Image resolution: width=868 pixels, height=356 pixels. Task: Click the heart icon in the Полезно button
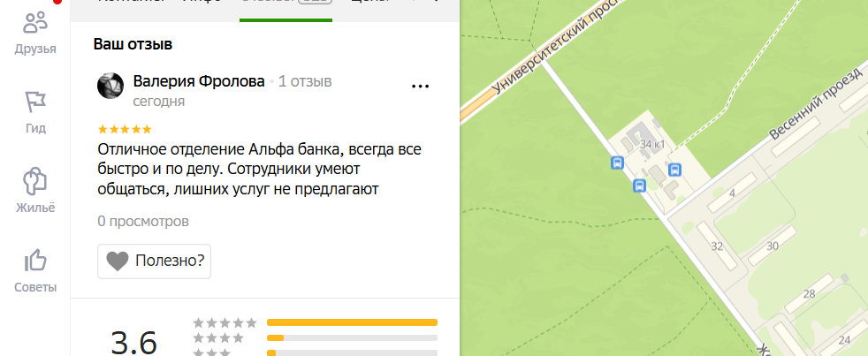click(x=118, y=261)
